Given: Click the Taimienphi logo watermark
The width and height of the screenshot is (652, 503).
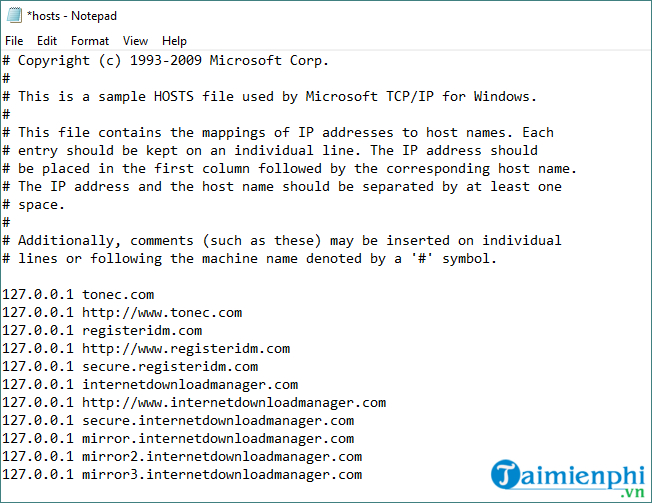Looking at the screenshot, I should point(568,478).
